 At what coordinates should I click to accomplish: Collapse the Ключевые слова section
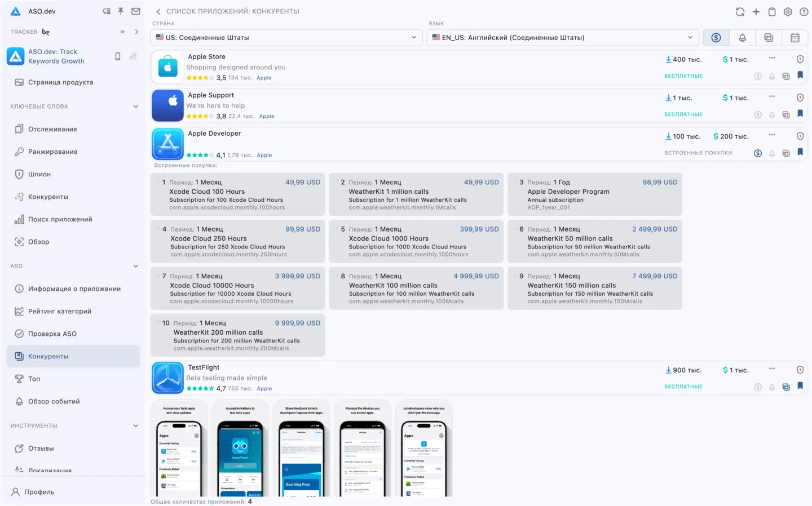pyautogui.click(x=135, y=106)
